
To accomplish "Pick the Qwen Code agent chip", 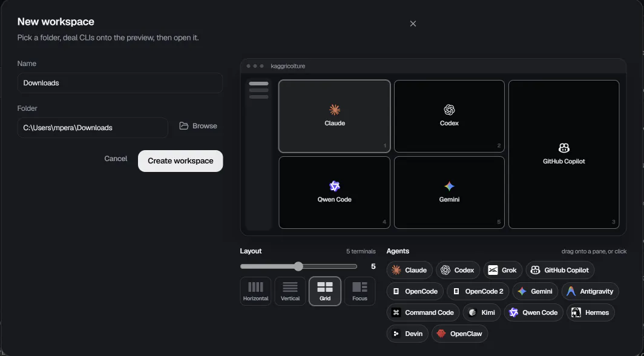I will pos(533,312).
